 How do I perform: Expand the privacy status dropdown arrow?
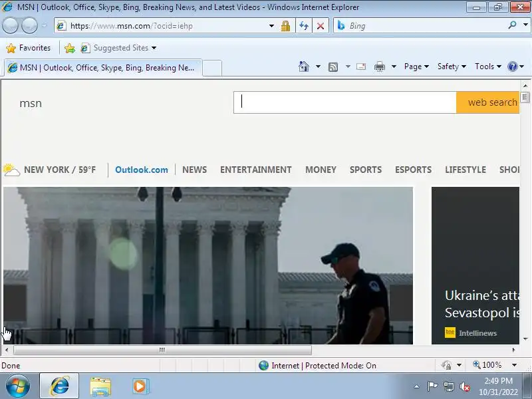[459, 365]
